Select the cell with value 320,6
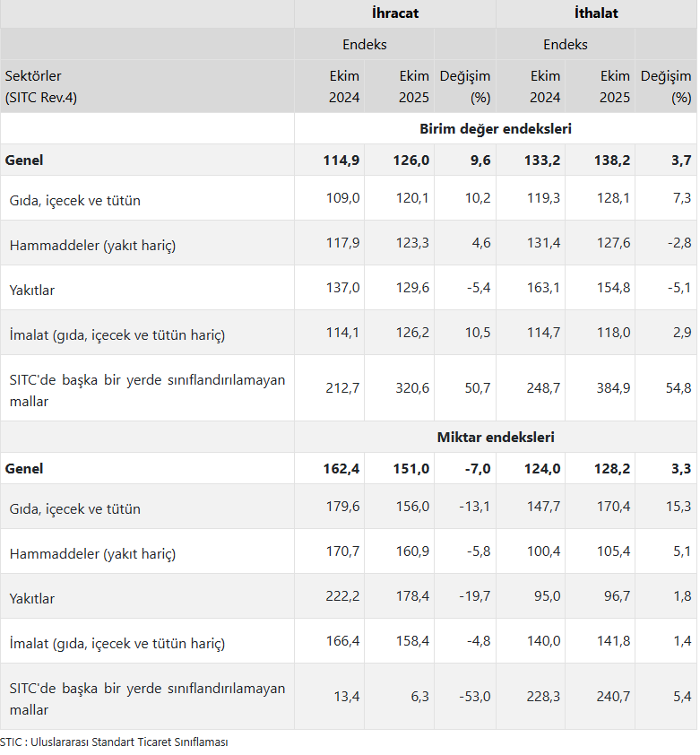Screen dimensions: 700x755 point(411,388)
